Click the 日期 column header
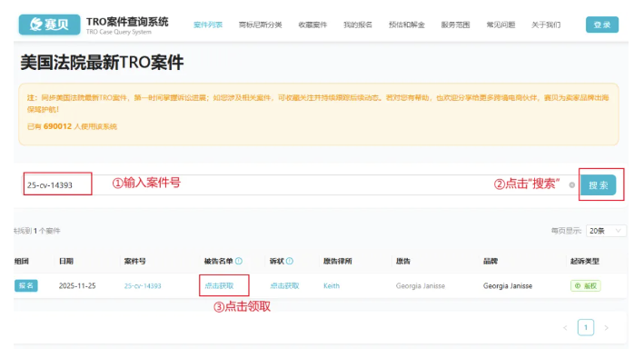 tap(65, 261)
